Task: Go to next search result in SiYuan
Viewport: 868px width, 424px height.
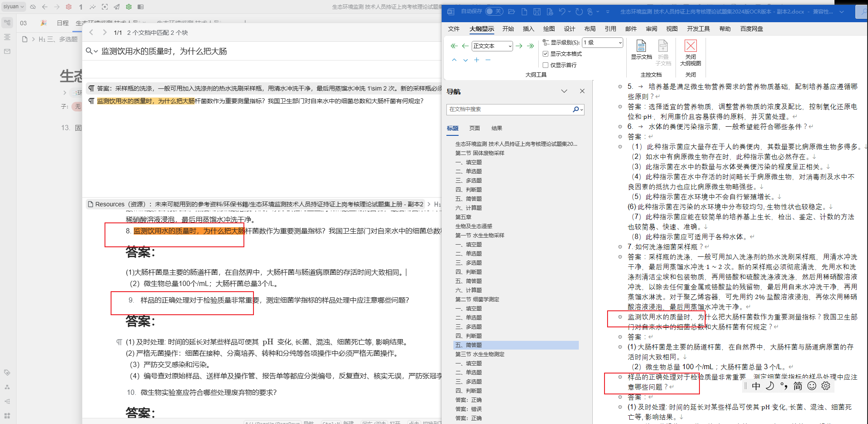Action: (105, 32)
